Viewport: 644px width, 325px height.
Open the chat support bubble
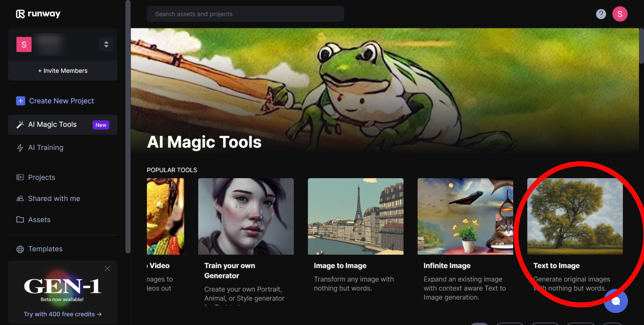click(x=616, y=301)
